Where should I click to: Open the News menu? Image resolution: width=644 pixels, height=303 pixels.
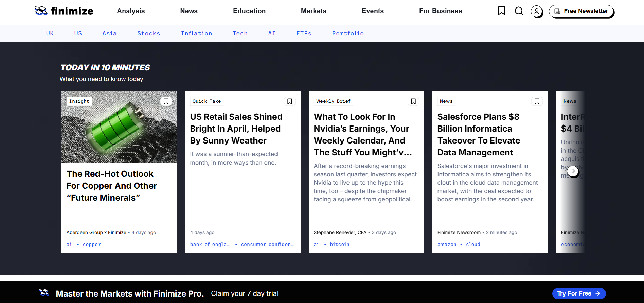(189, 11)
